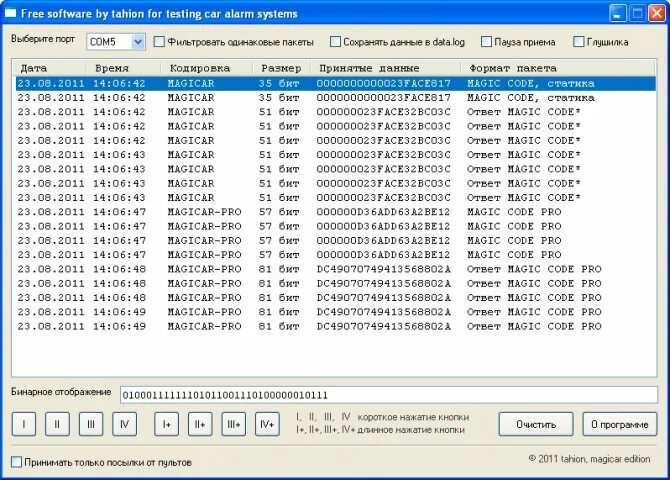Select the non-highlighted MAGIC CODE, статика row
This screenshot has width=670, height=480.
336,97
